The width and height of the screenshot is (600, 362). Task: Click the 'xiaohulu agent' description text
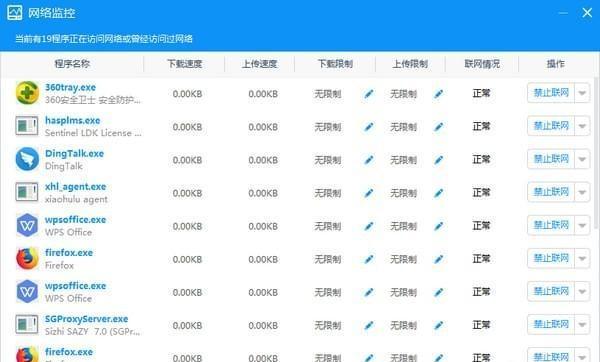click(76, 199)
